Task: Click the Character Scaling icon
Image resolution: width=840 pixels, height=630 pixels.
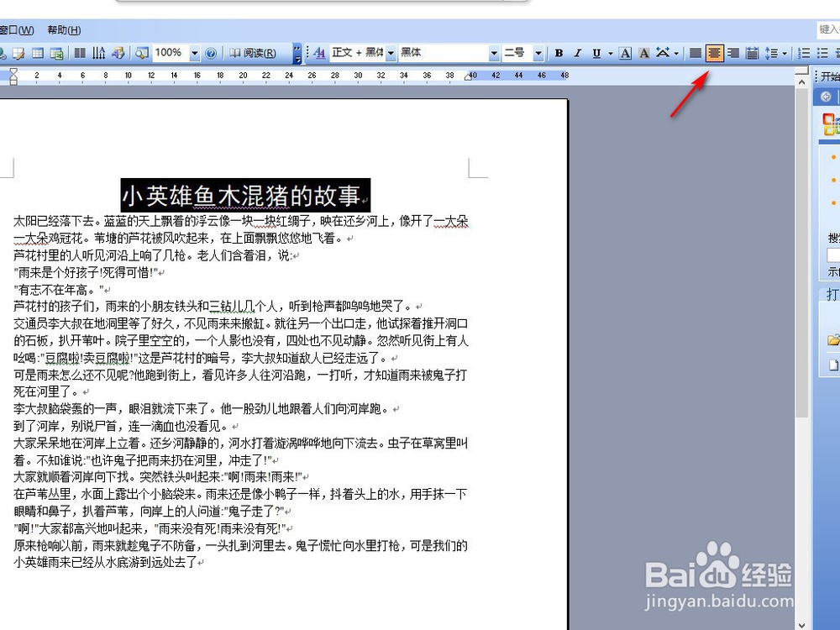Action: pyautogui.click(x=664, y=53)
